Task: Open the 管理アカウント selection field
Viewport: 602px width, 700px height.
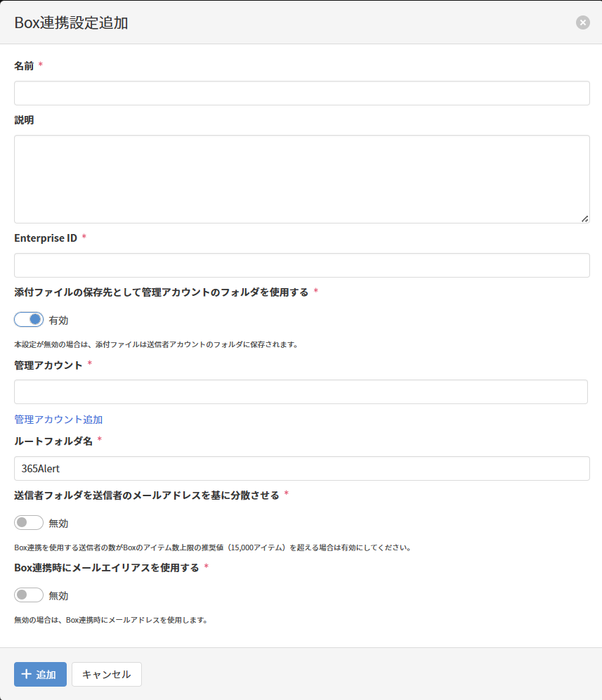Action: coord(301,392)
